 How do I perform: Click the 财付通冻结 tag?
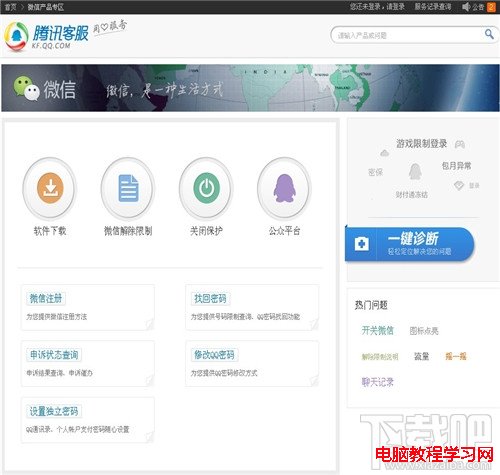pos(411,195)
